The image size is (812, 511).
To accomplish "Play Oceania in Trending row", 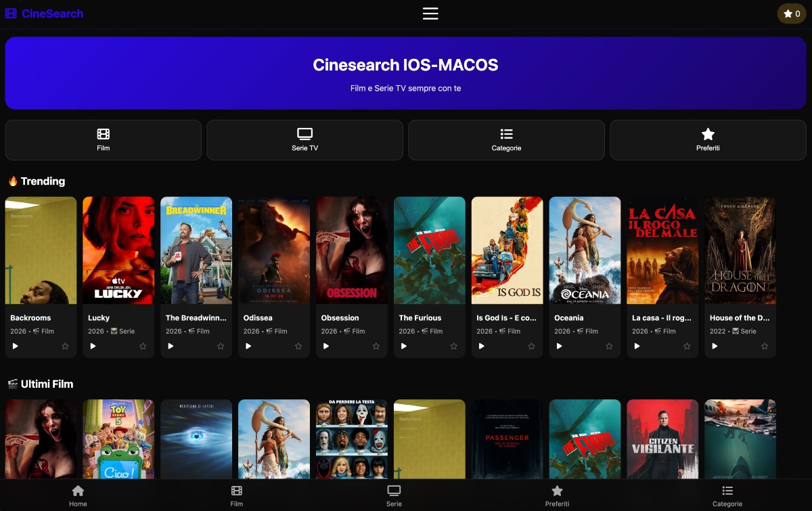I will coord(560,346).
